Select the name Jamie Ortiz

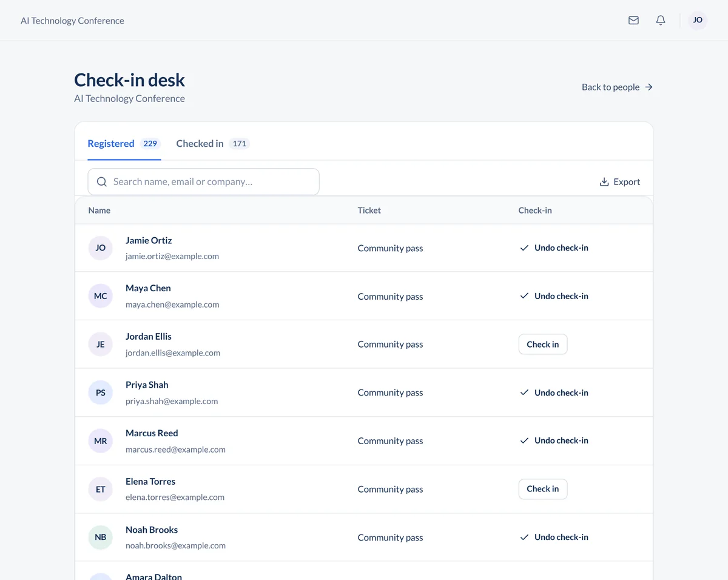click(149, 241)
